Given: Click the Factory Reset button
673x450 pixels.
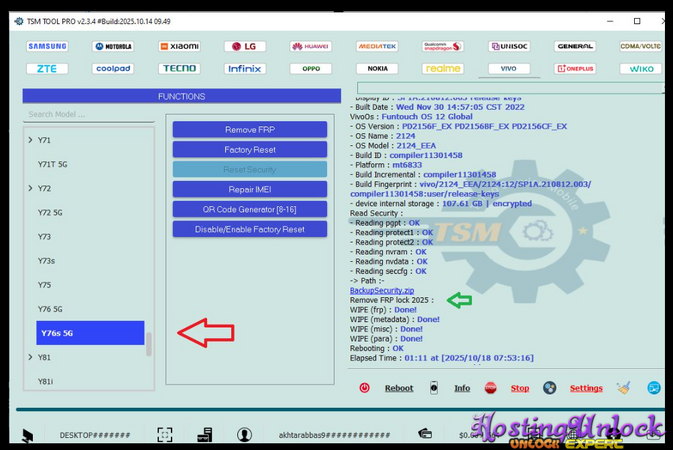Looking at the screenshot, I should pyautogui.click(x=250, y=150).
